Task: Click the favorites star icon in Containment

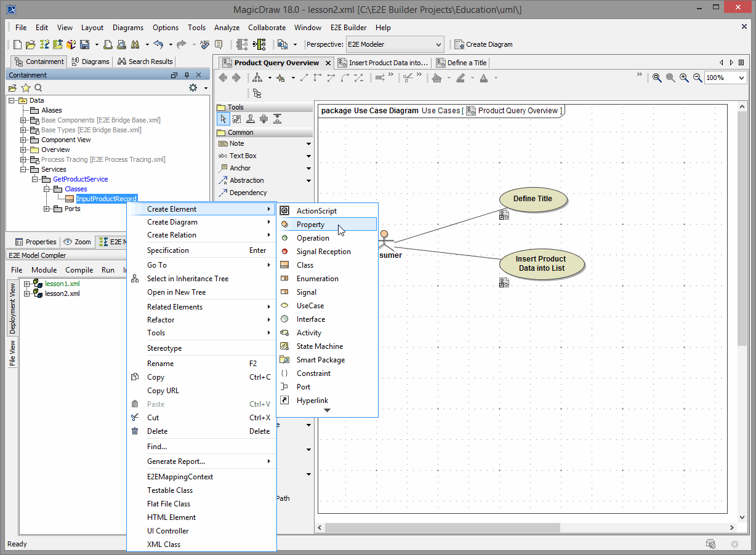Action: (x=26, y=88)
